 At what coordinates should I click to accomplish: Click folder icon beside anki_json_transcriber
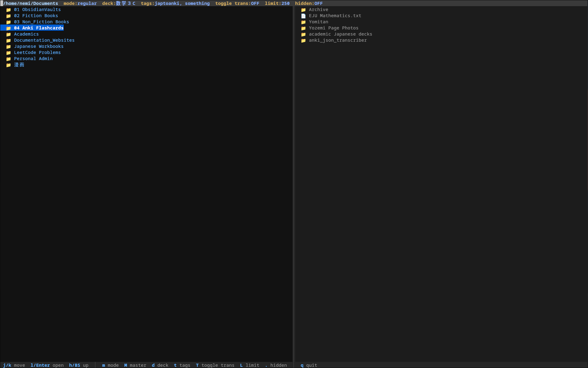pyautogui.click(x=303, y=40)
